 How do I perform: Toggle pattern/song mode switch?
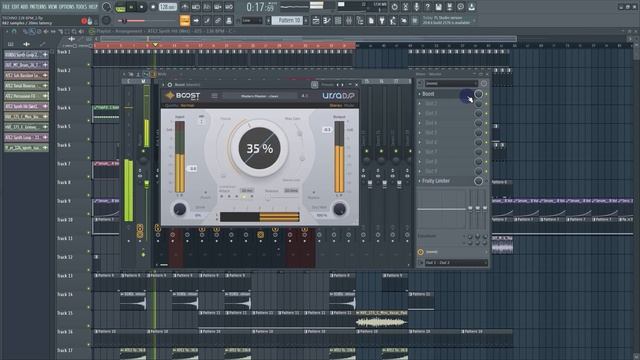[x=120, y=7]
